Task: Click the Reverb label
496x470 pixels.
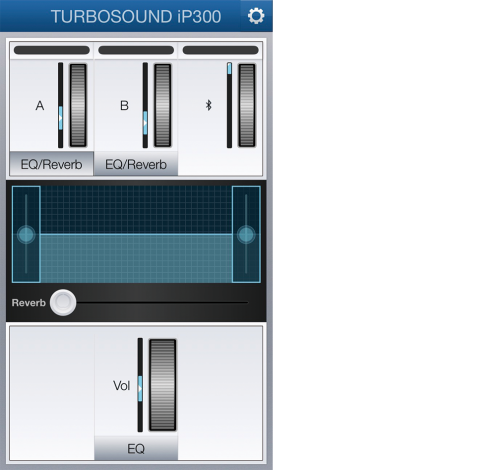Action: tap(29, 303)
